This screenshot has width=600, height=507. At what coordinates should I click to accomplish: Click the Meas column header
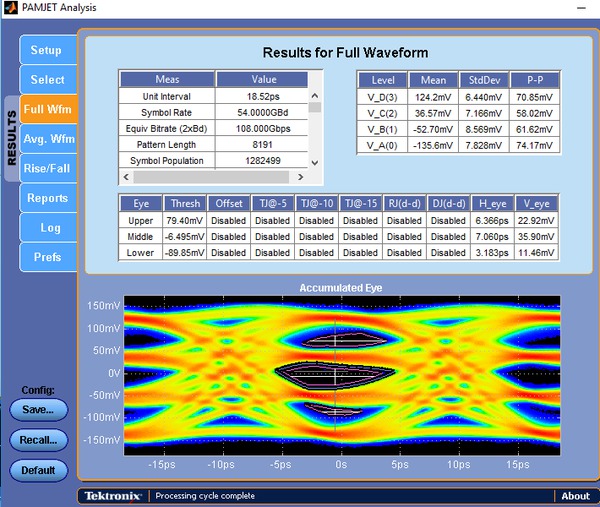click(167, 79)
